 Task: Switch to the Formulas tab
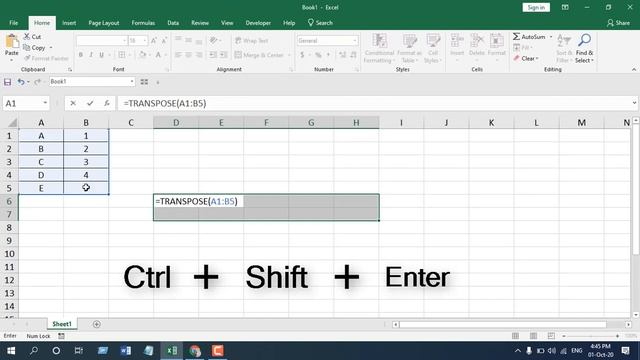coord(143,23)
